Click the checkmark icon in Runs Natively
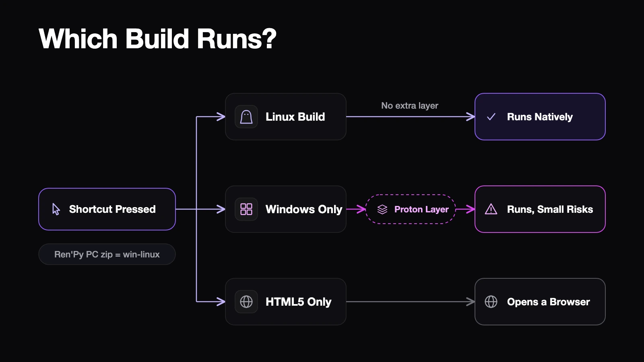 491,117
